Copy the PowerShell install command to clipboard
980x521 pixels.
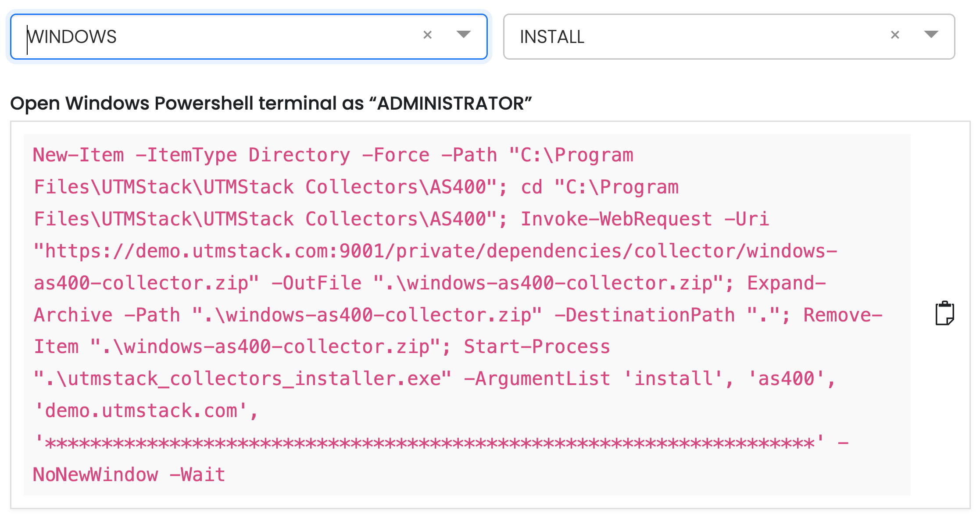[x=944, y=314]
